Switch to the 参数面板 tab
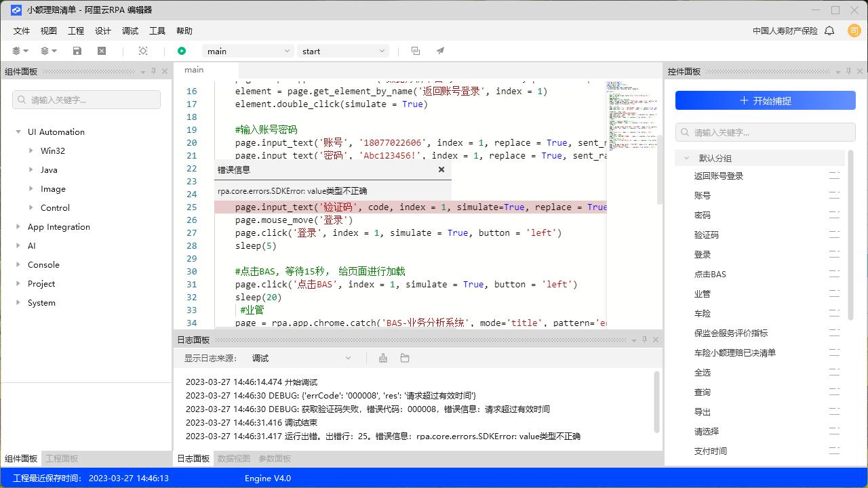The image size is (868, 488). point(275,459)
